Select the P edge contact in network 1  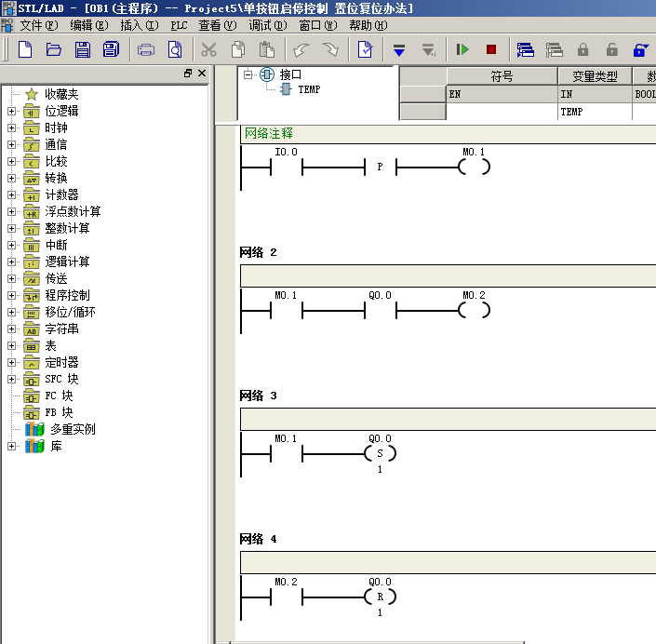tap(380, 167)
